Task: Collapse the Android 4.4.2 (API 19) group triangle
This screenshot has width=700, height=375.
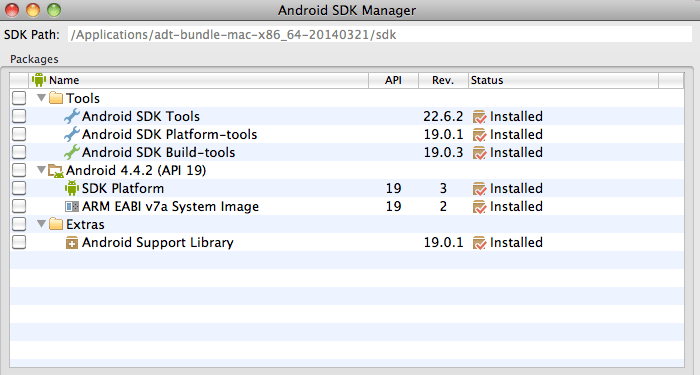Action: (42, 169)
